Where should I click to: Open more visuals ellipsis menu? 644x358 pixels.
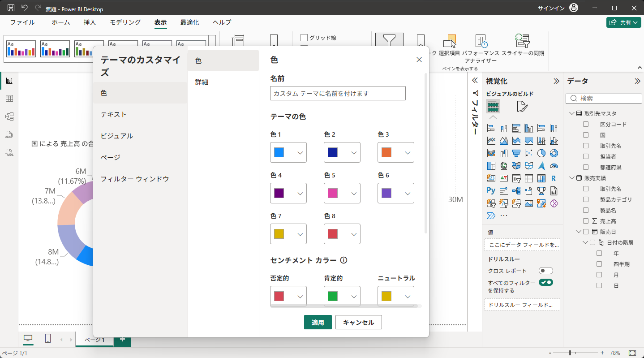coord(504,216)
